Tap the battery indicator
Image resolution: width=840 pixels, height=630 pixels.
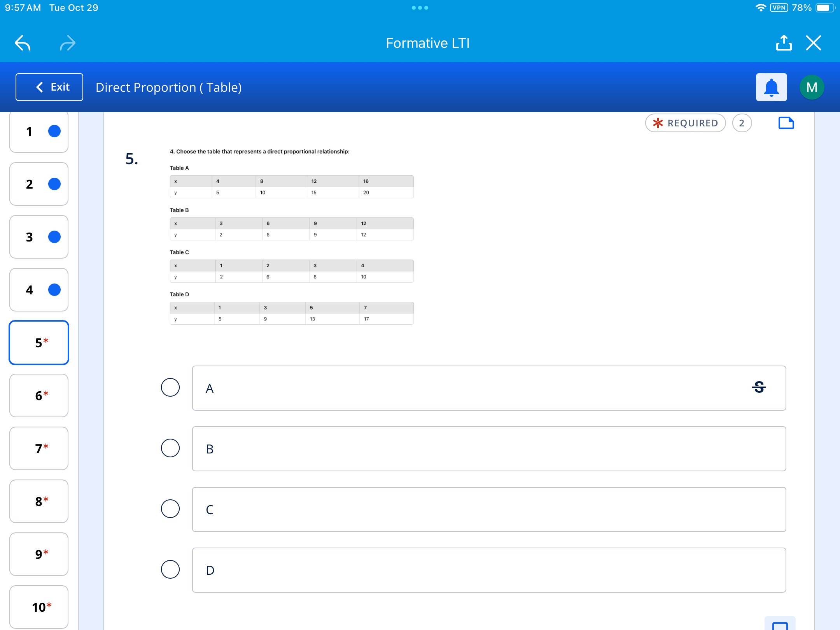coord(825,8)
